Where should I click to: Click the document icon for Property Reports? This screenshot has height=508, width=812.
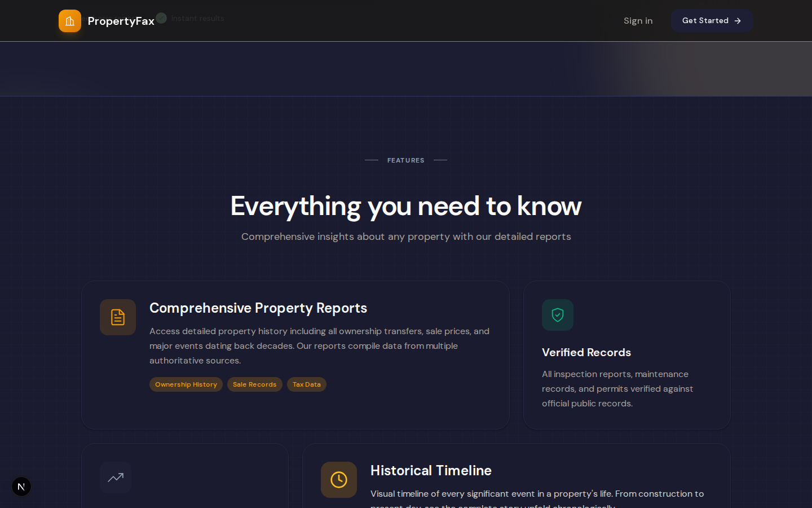point(118,317)
